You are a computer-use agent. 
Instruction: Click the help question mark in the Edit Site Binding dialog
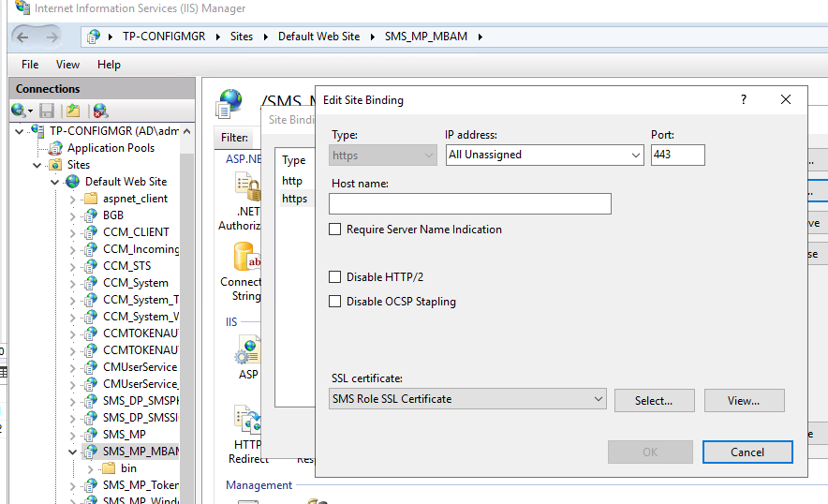click(x=744, y=99)
